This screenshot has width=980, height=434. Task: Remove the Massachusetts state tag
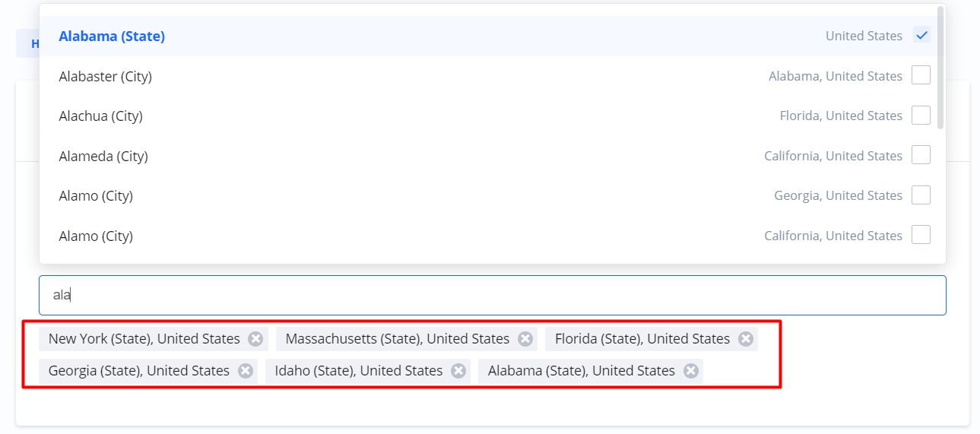point(525,339)
